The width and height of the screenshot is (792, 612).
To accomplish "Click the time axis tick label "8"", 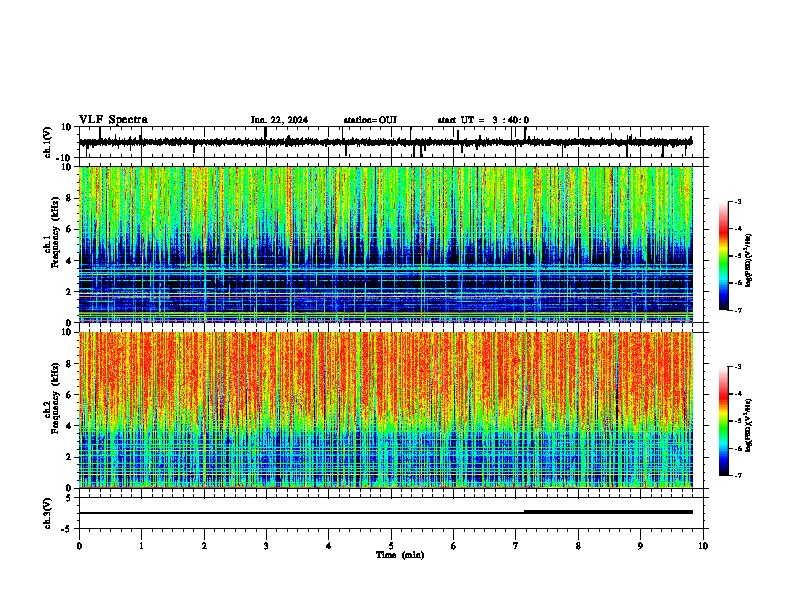I will [578, 546].
